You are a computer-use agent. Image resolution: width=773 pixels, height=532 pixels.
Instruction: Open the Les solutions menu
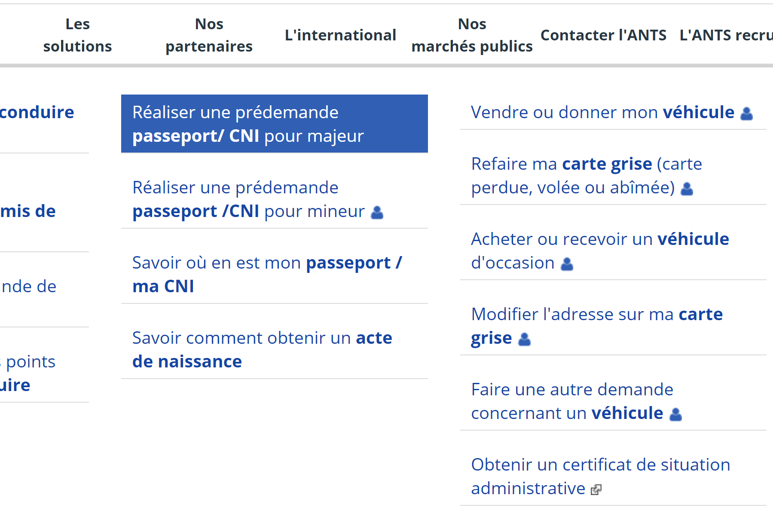click(77, 35)
